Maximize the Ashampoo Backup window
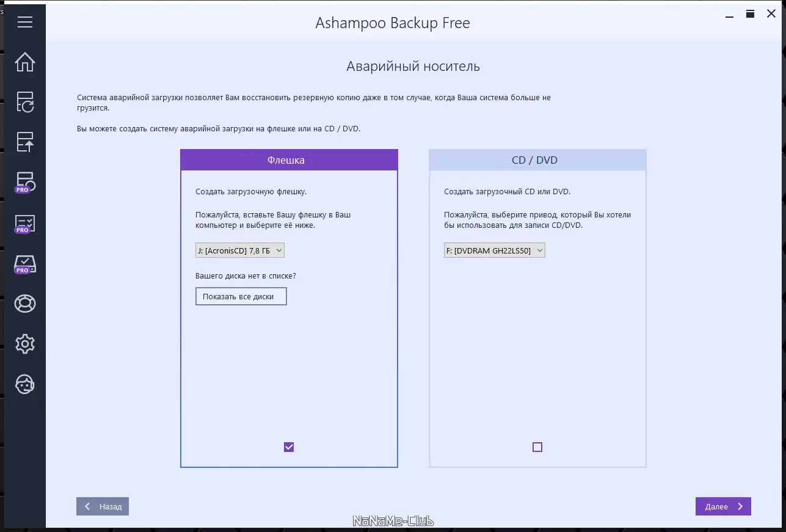Screen dimensions: 786x532 coord(750,14)
